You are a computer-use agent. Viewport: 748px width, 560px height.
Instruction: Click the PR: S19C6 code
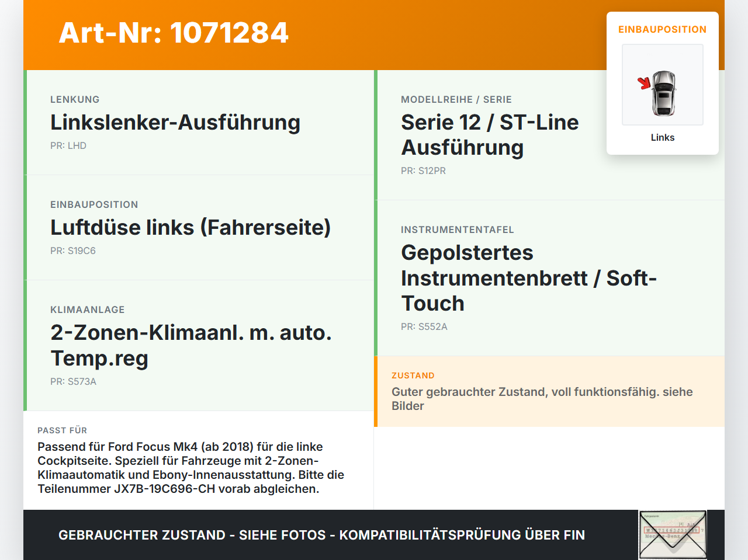point(73,251)
